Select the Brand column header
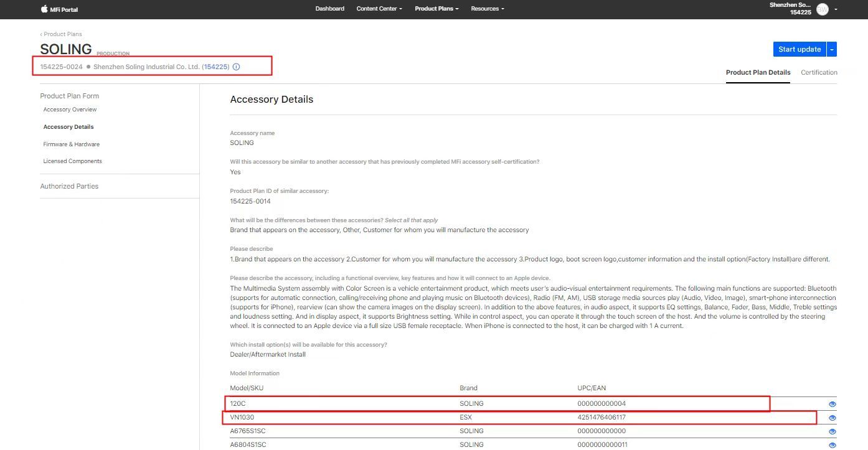Viewport: 868px width, 450px height. click(468, 388)
